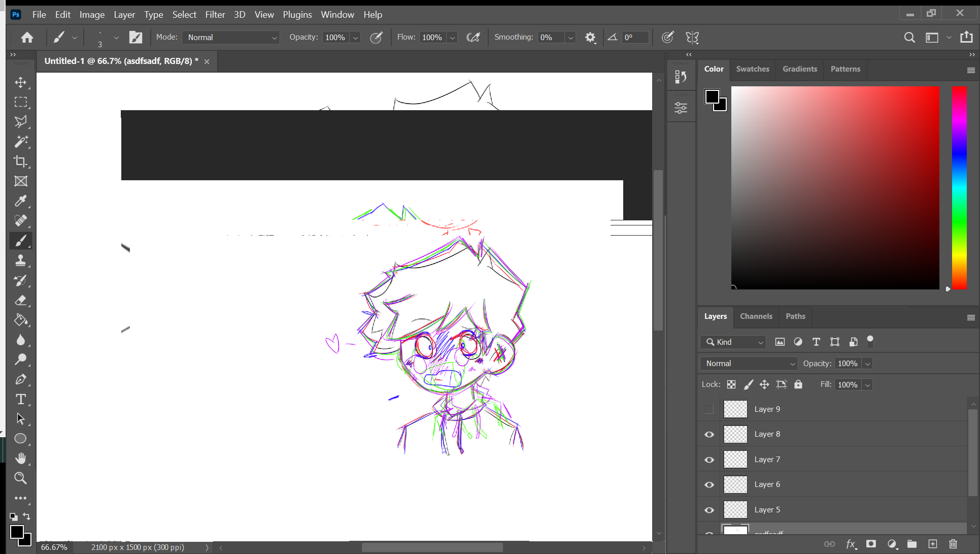The height and width of the screenshot is (554, 980).
Task: Delete the selected layer using trash button
Action: [953, 543]
